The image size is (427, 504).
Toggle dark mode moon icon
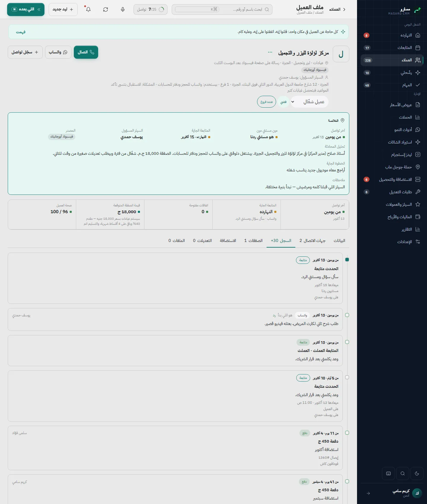pyautogui.click(x=417, y=473)
